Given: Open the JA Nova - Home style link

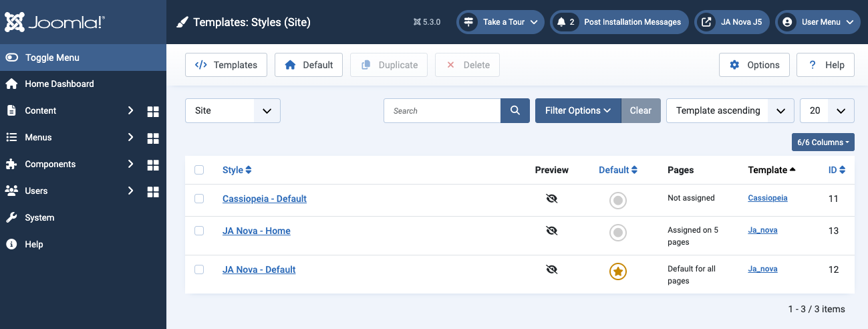Looking at the screenshot, I should [257, 231].
